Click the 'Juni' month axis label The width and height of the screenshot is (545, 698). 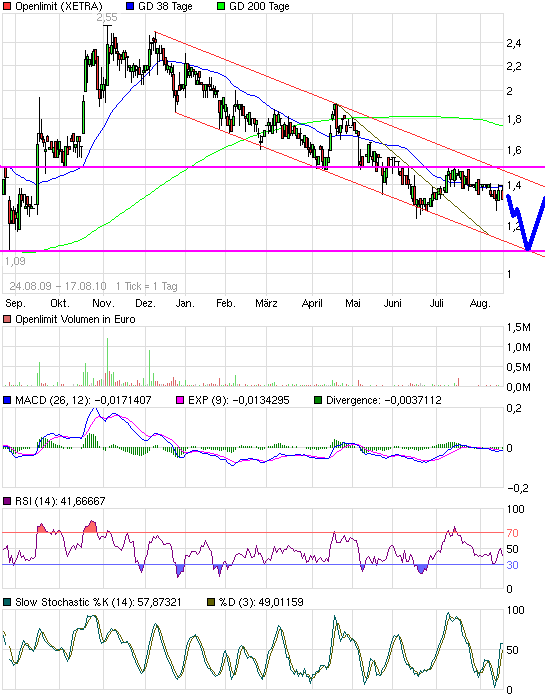click(392, 304)
